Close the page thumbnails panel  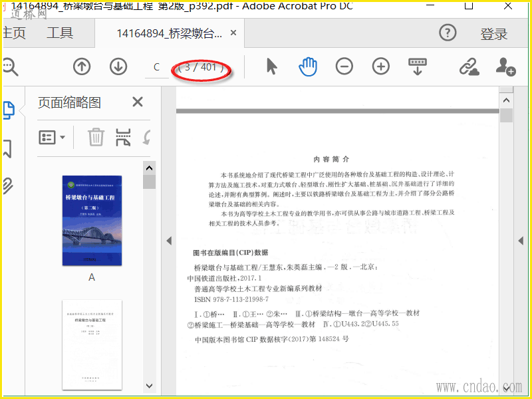click(138, 102)
